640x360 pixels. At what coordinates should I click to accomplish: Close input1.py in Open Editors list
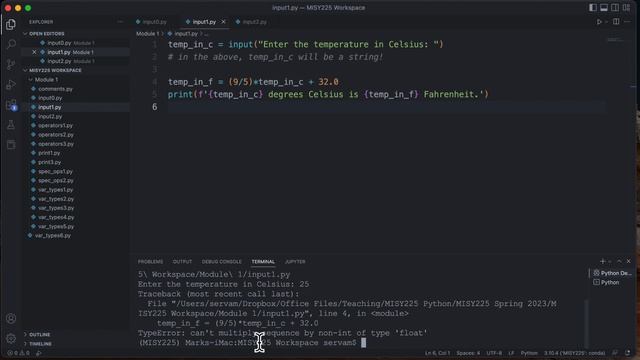pos(34,52)
